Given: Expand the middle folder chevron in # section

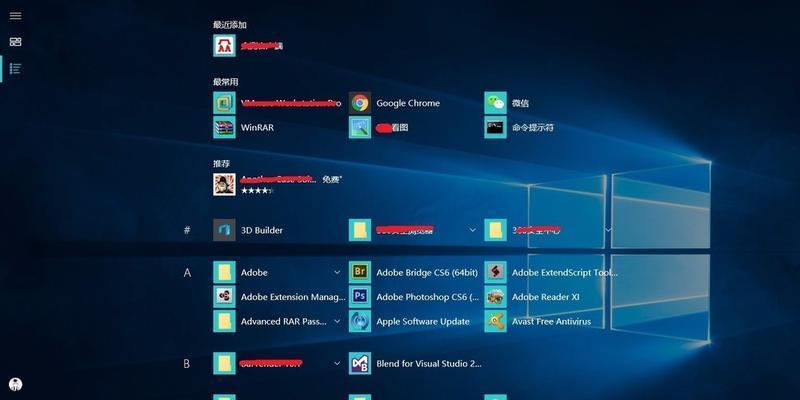Looking at the screenshot, I should (x=472, y=230).
